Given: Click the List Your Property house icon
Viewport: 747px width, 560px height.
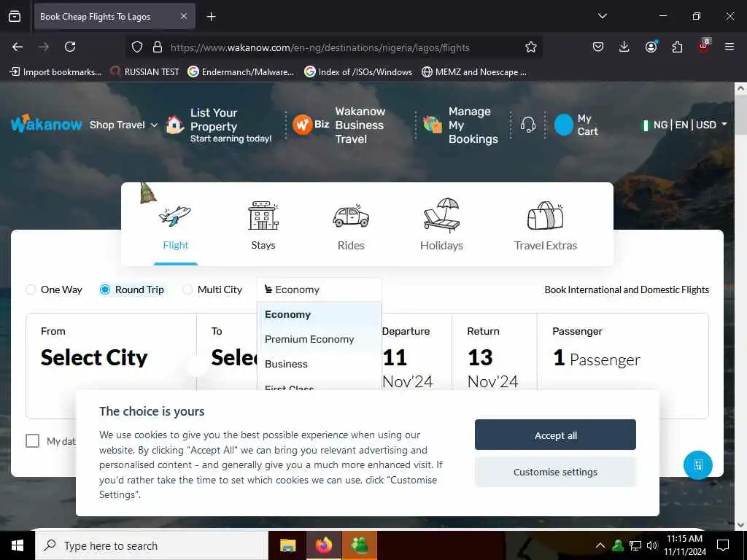Looking at the screenshot, I should pyautogui.click(x=175, y=125).
